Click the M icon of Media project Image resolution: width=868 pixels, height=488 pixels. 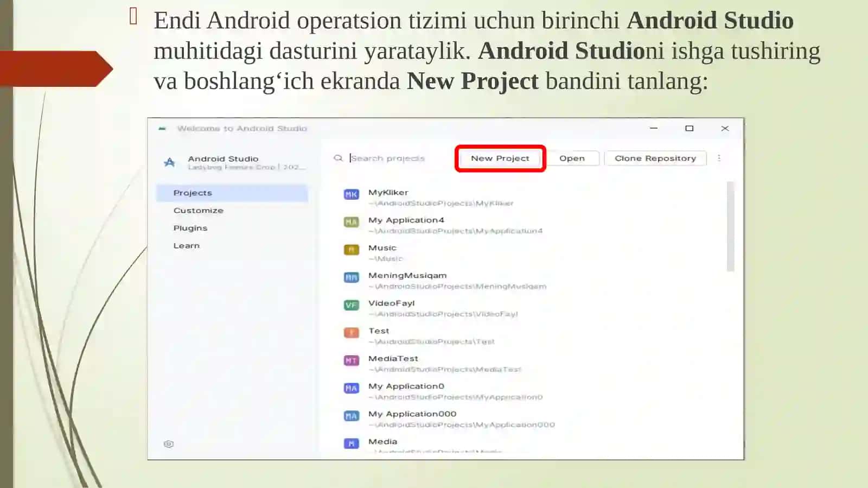click(352, 443)
